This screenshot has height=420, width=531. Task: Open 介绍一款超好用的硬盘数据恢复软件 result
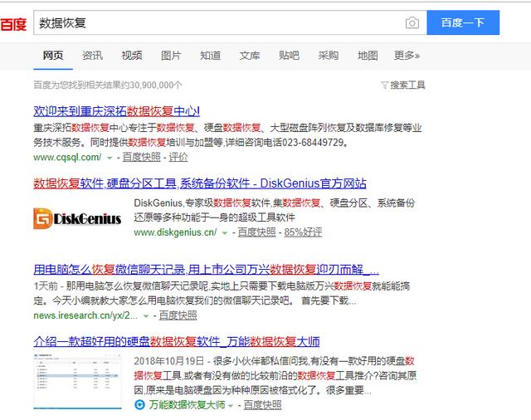[x=177, y=341]
